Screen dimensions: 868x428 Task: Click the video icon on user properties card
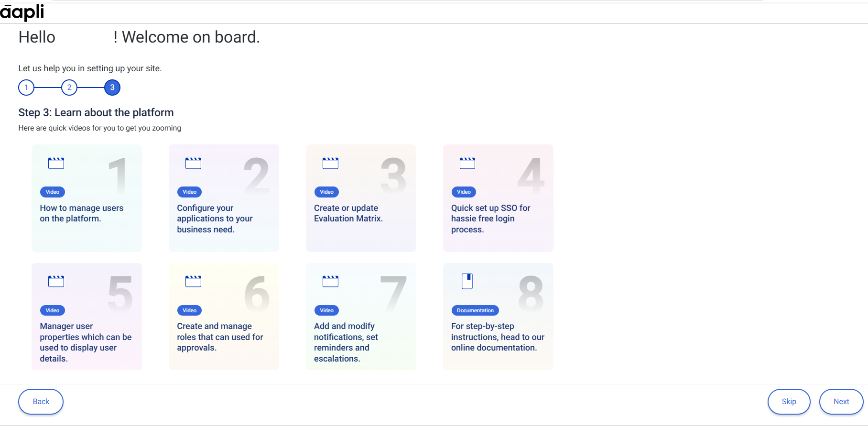[x=56, y=281]
